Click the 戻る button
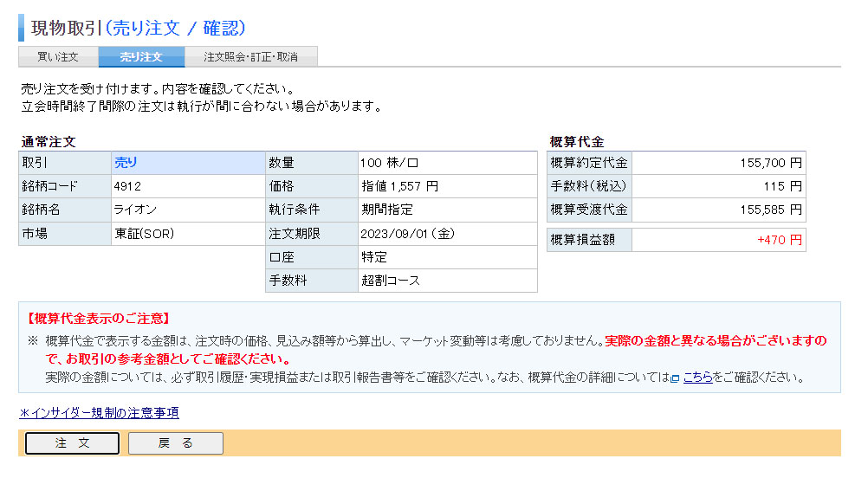 [176, 443]
